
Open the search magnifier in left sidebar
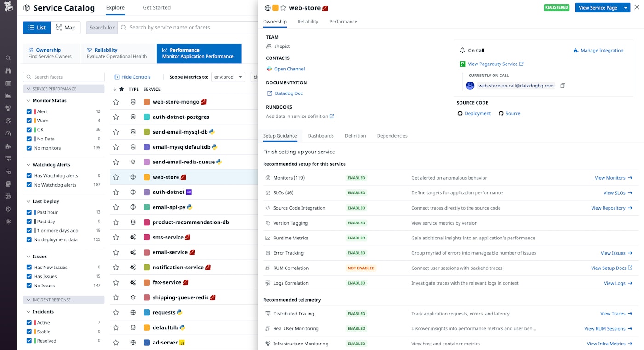[8, 58]
